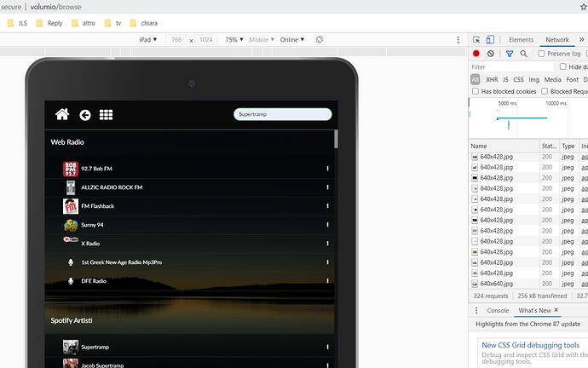
Task: Open options menu for Supertramp artist
Action: [x=328, y=347]
